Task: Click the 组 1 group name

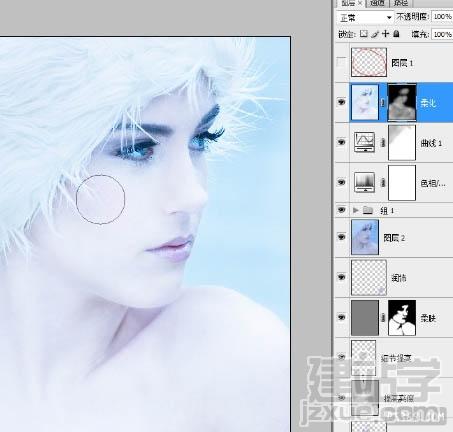Action: (x=387, y=210)
